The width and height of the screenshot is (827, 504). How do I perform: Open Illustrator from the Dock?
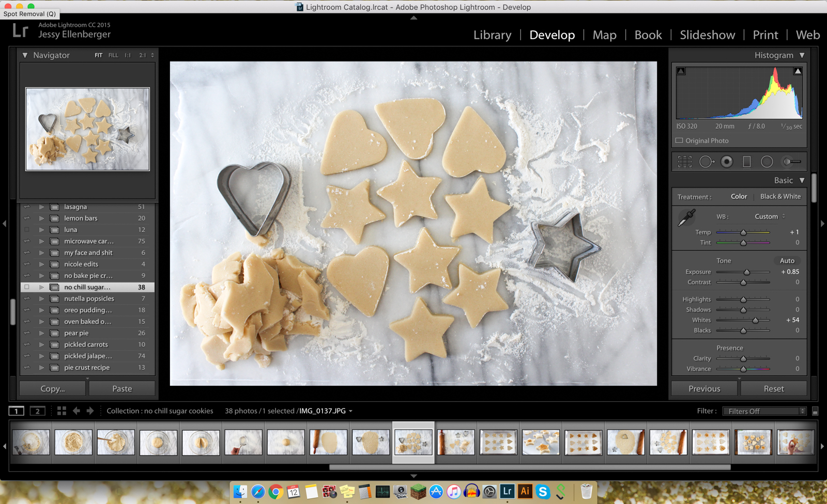pos(525,491)
